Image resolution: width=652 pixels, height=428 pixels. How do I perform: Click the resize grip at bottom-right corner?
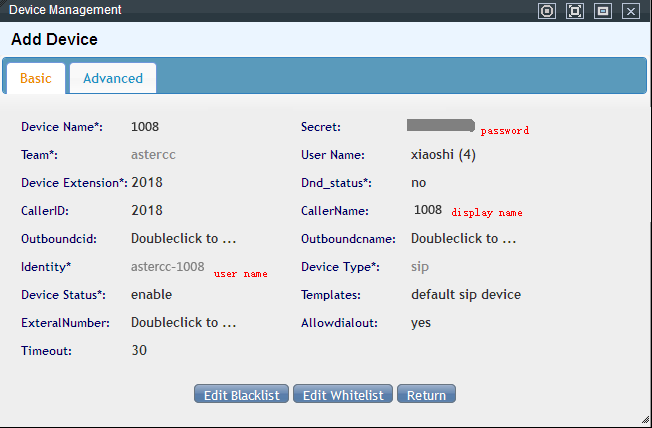point(644,420)
